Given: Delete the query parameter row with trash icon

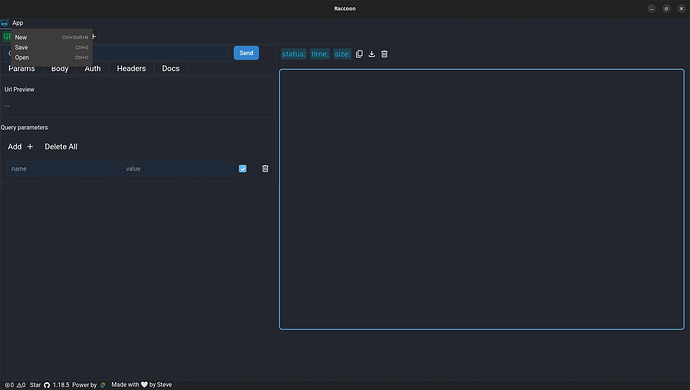Looking at the screenshot, I should [265, 169].
